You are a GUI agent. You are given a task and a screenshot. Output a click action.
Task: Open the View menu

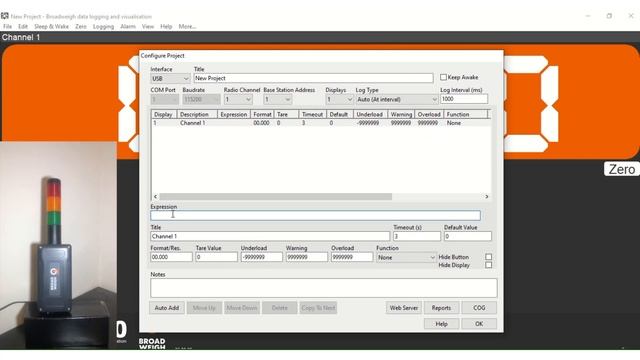tap(148, 27)
